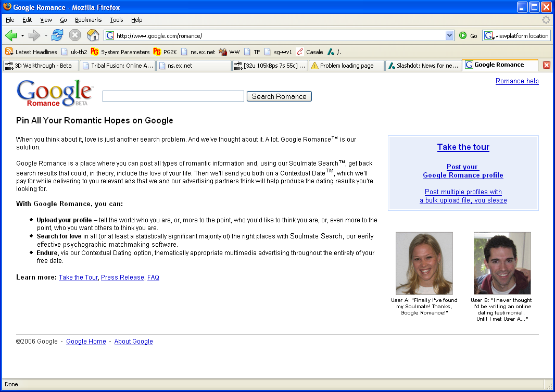Image resolution: width=555 pixels, height=392 pixels.
Task: Click the large Take the tour link
Action: [463, 147]
